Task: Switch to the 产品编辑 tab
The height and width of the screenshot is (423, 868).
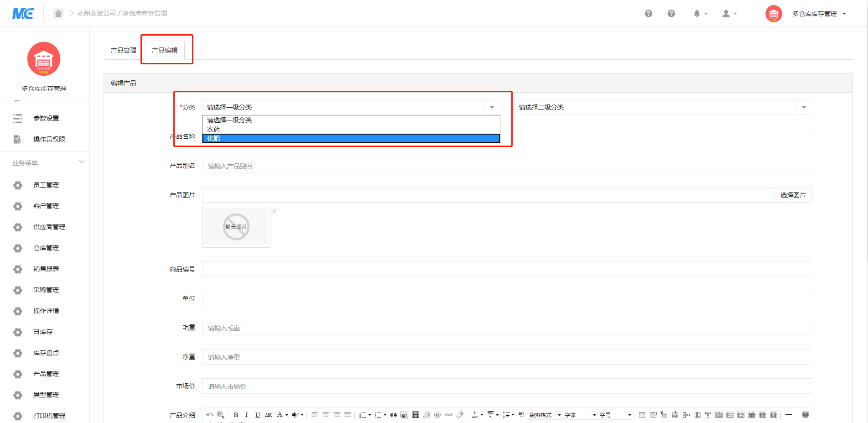Action: coord(165,50)
